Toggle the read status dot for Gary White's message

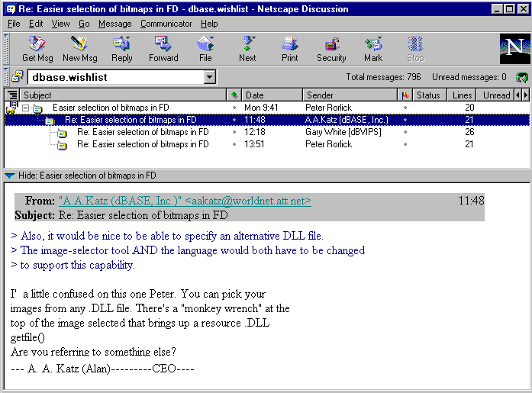tap(234, 132)
